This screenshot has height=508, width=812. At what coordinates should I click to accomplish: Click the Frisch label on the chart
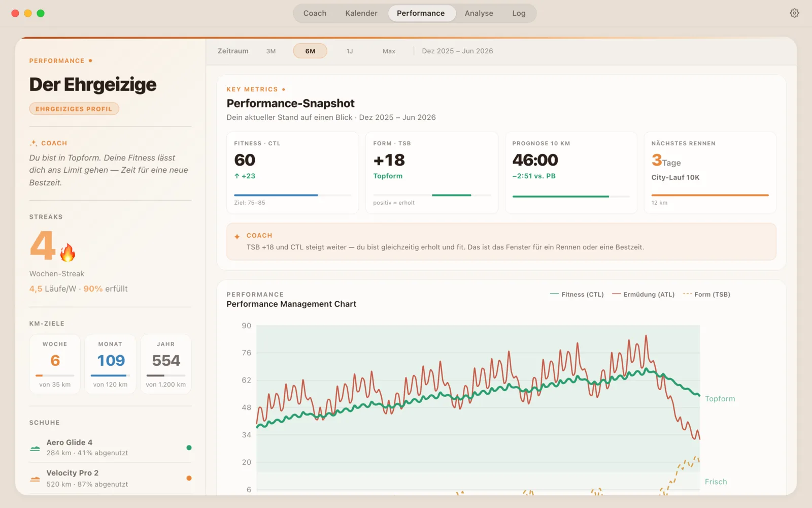(x=716, y=482)
